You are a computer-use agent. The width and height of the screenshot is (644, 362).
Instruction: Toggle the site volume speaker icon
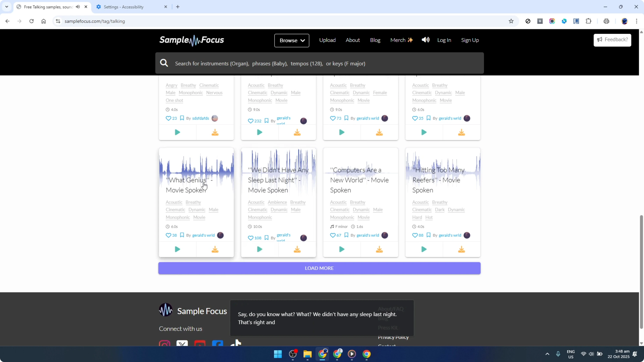425,40
